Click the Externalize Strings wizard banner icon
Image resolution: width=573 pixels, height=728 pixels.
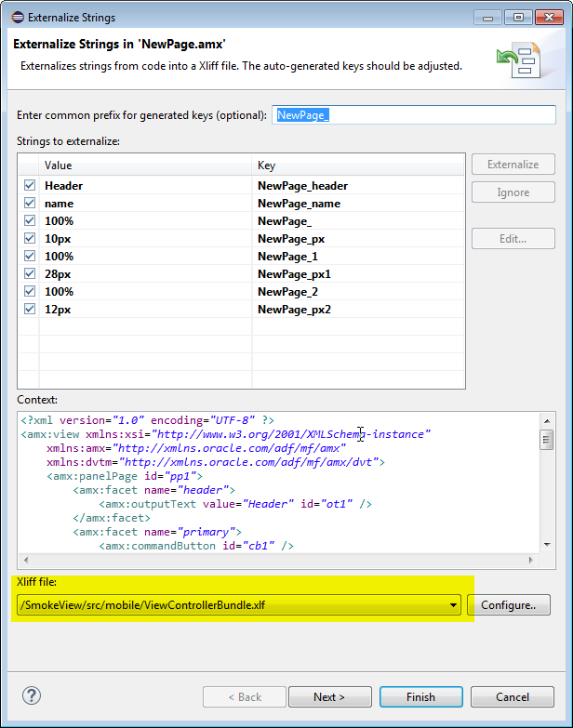(519, 60)
